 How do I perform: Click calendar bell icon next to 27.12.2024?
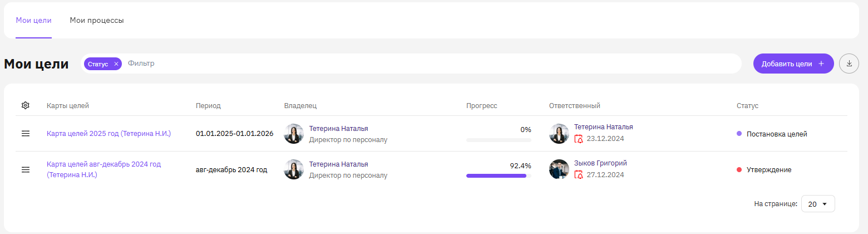pyautogui.click(x=579, y=175)
